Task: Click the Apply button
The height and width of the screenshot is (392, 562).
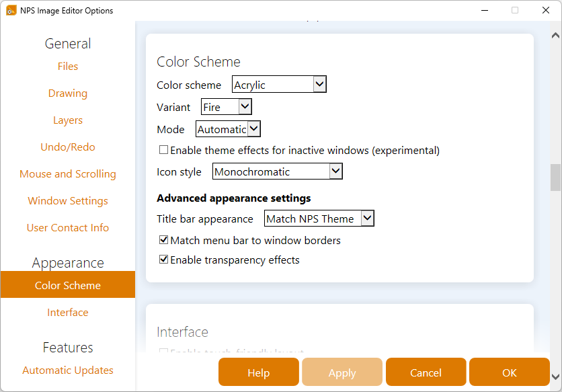Action: (x=342, y=372)
